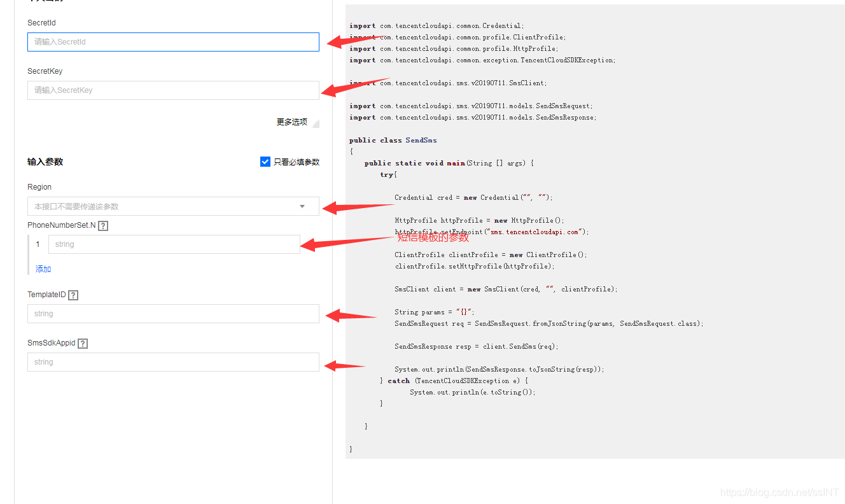The image size is (845, 504).
Task: Click the SecretKey input field
Action: 173,90
